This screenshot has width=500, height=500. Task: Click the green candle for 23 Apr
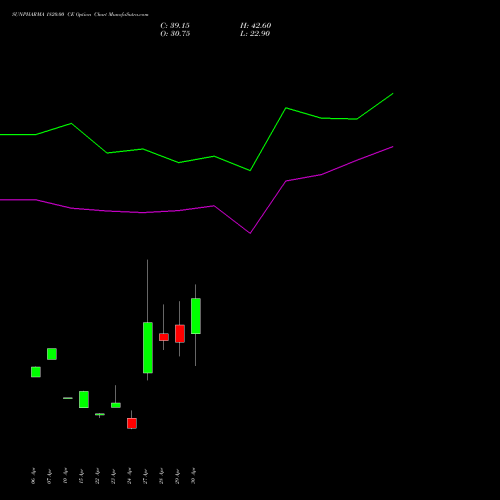(x=116, y=405)
